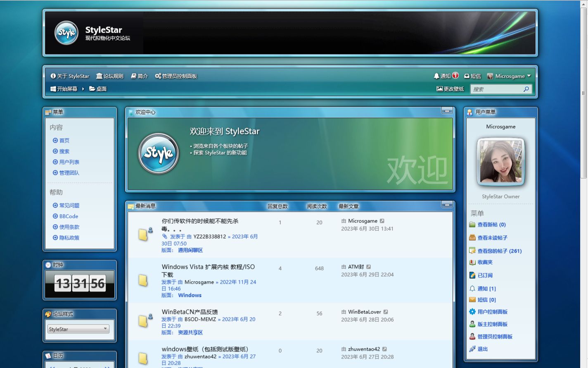The width and height of the screenshot is (588, 368).
Task: Open the BBCode help link
Action: [65, 216]
